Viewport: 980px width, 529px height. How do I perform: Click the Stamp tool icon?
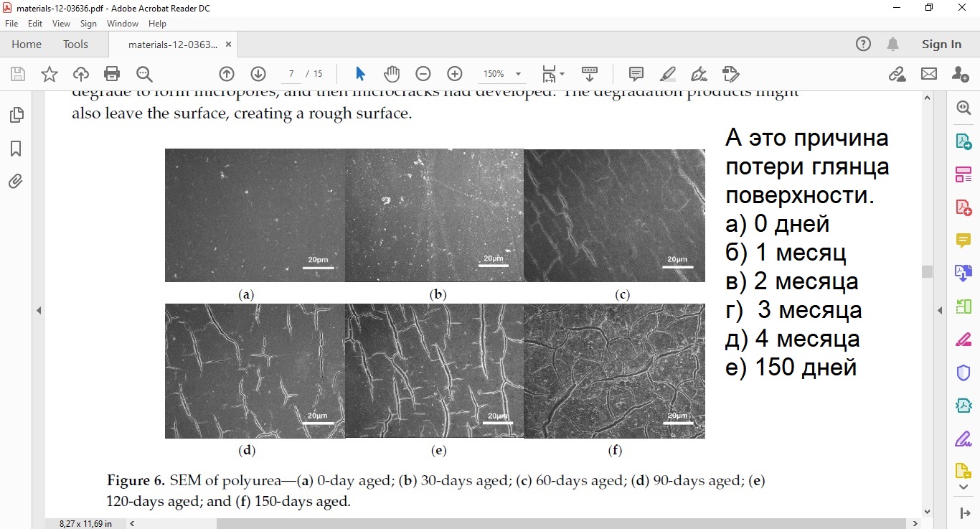coord(730,74)
